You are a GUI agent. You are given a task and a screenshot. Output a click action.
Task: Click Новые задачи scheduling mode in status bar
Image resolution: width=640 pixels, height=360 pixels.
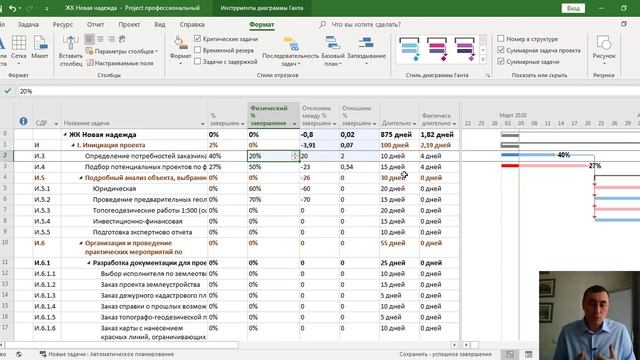(107, 354)
